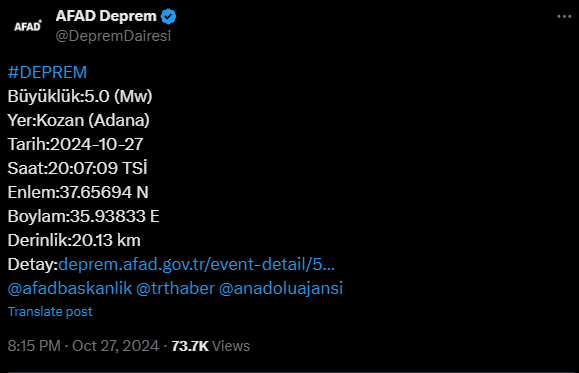Viewport: 579px width, 373px height.
Task: Click the Tarih:2024-10-27 text line
Action: pos(75,144)
